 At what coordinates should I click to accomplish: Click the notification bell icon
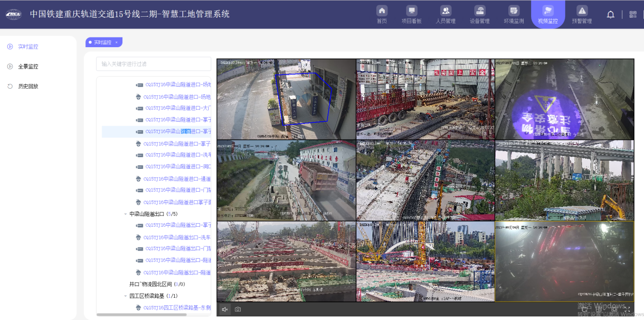point(610,14)
